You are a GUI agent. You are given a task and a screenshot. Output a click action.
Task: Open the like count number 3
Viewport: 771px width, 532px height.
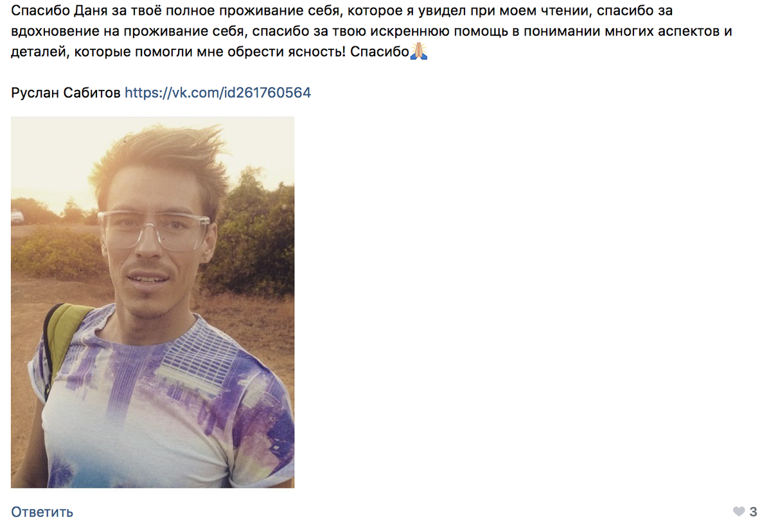click(754, 512)
